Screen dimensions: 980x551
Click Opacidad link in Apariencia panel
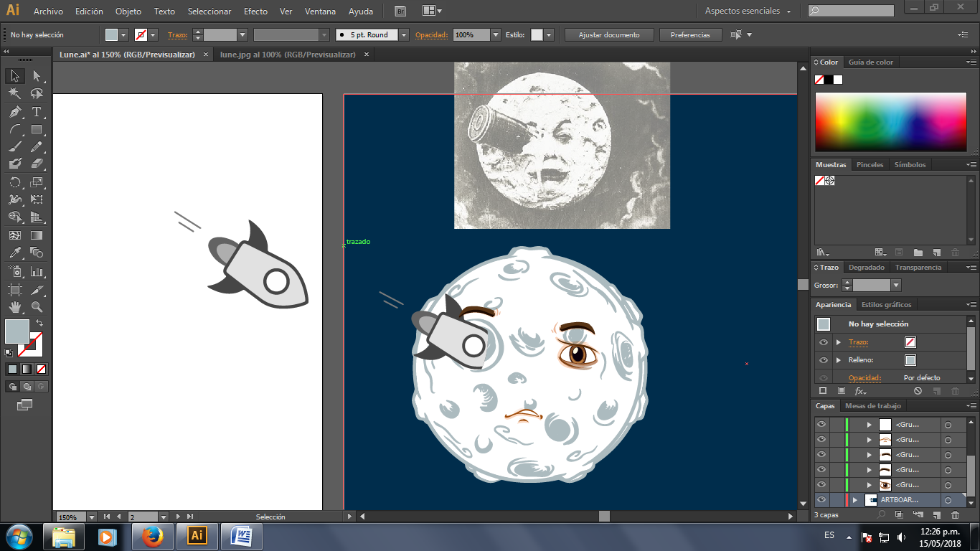click(863, 377)
